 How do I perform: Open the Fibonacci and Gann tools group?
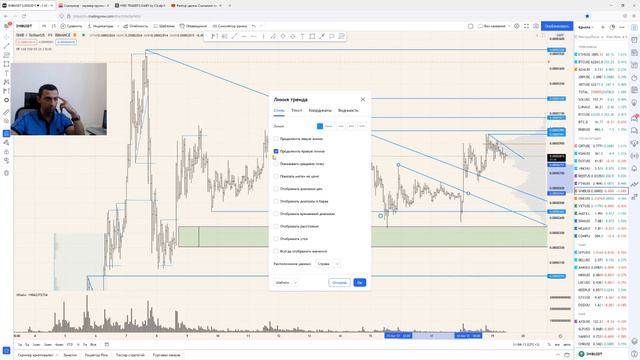(x=6, y=55)
